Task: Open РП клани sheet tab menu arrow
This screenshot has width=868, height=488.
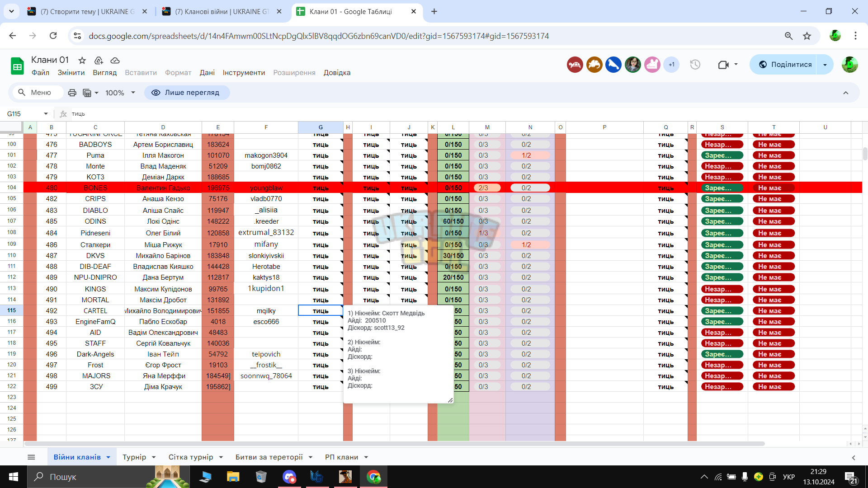Action: [x=366, y=457]
